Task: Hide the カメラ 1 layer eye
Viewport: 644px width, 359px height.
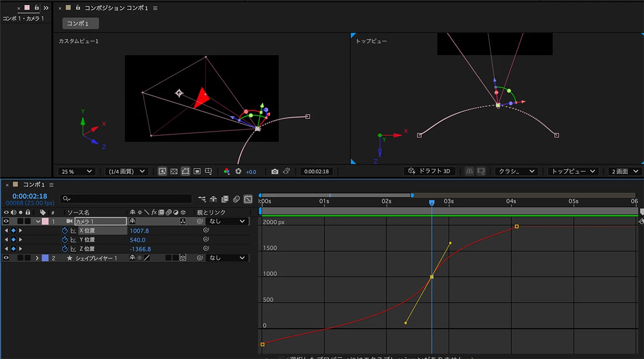Action: [x=6, y=221]
